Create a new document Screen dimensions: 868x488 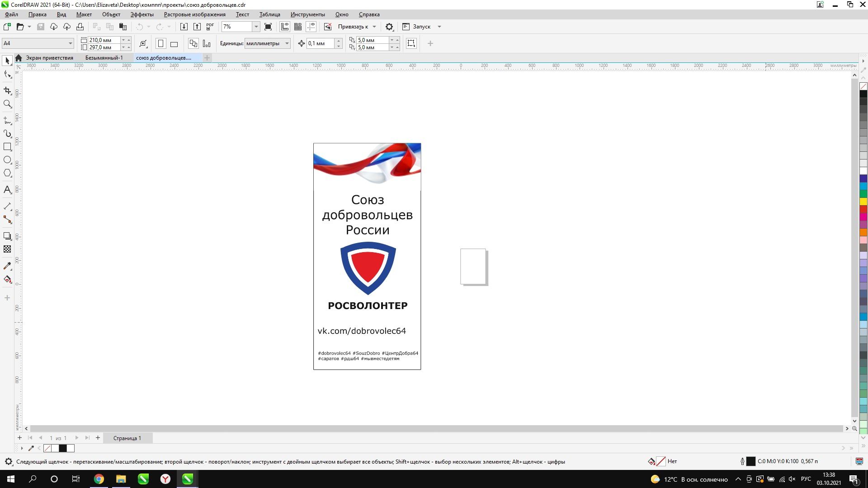pos(7,27)
